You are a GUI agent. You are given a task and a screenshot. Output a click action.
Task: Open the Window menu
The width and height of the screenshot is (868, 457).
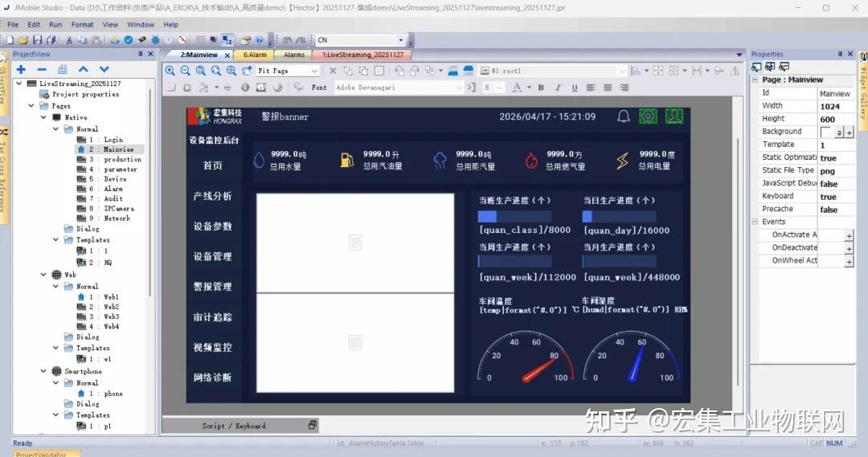[x=141, y=24]
